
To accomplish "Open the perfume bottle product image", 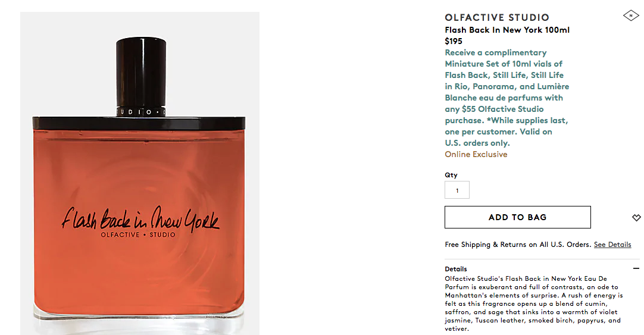I will (140, 173).
